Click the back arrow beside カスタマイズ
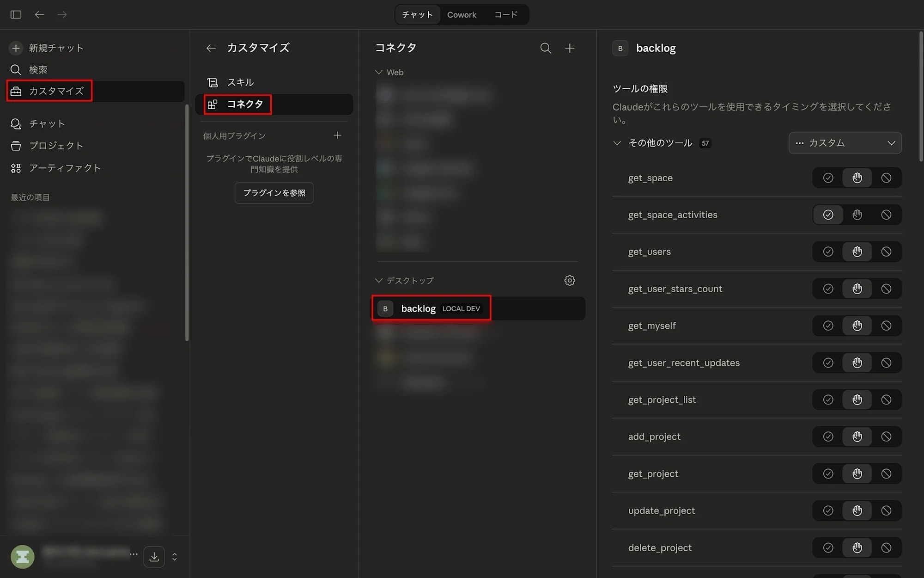The height and width of the screenshot is (578, 924). 211,48
